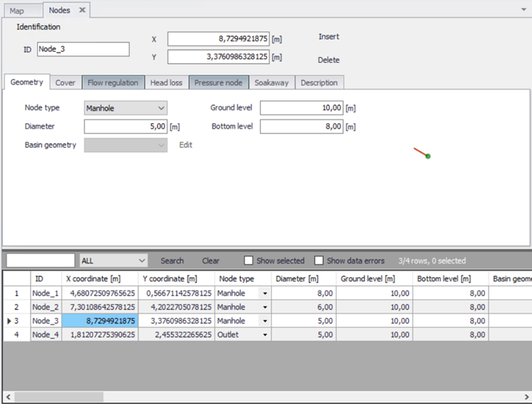Viewport: 532px width, 404px height.
Task: Select the Node_2 ID cell
Action: [46, 307]
